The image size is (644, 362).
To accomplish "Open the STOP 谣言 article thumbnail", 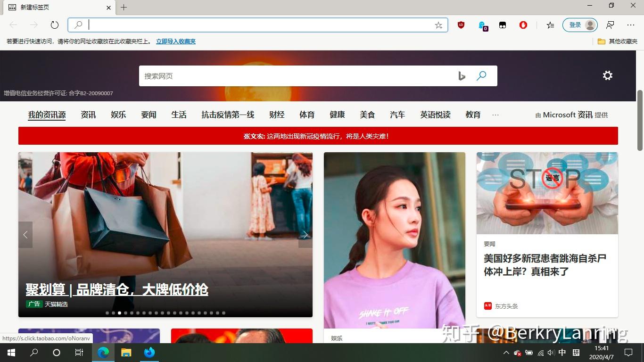I will (x=547, y=193).
